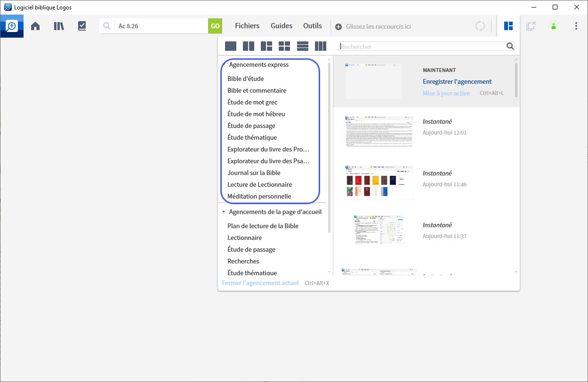Choose the two-row stacked layout icon
588x382 pixels.
(303, 46)
